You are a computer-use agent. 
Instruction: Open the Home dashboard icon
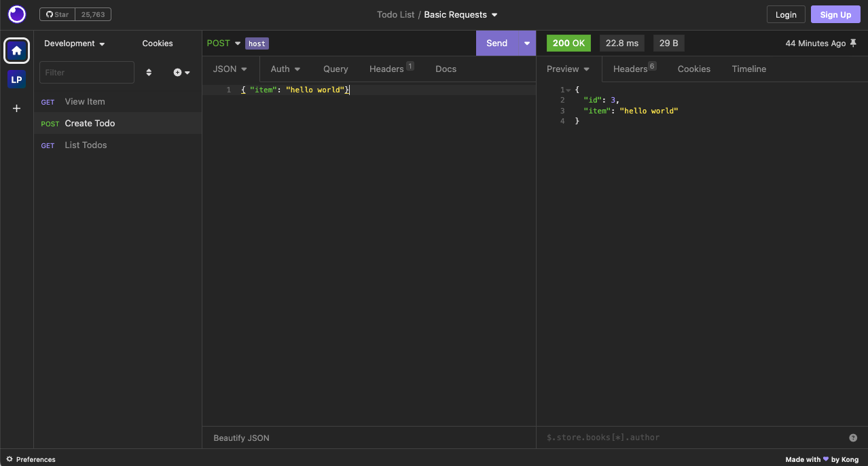(x=17, y=50)
